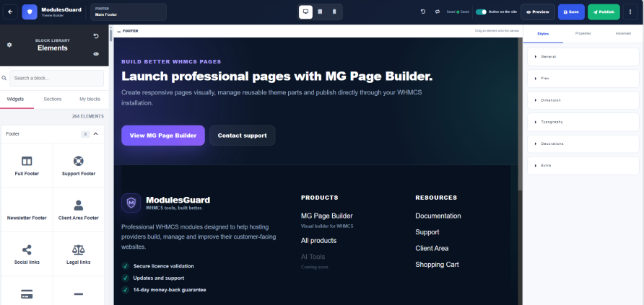Open the Footer / Main Footer selector
Viewport: 644px width, 305px height.
pyautogui.click(x=129, y=12)
